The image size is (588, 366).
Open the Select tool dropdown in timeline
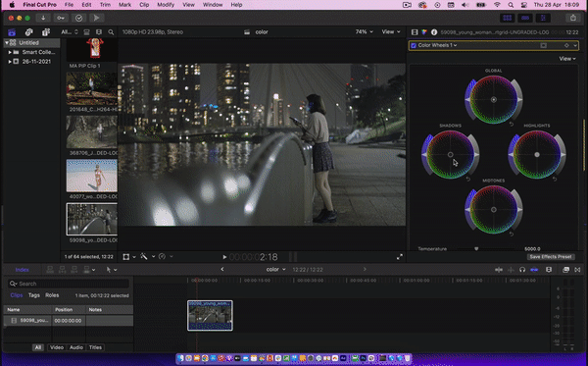pyautogui.click(x=112, y=270)
